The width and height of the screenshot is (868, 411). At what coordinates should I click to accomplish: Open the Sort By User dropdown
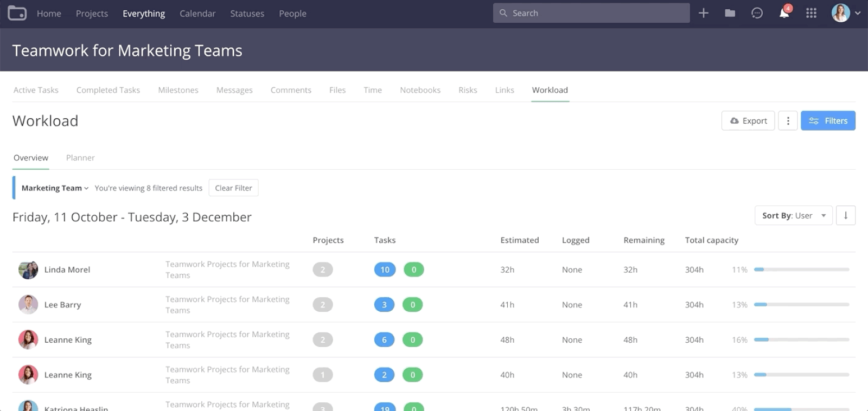pos(793,215)
